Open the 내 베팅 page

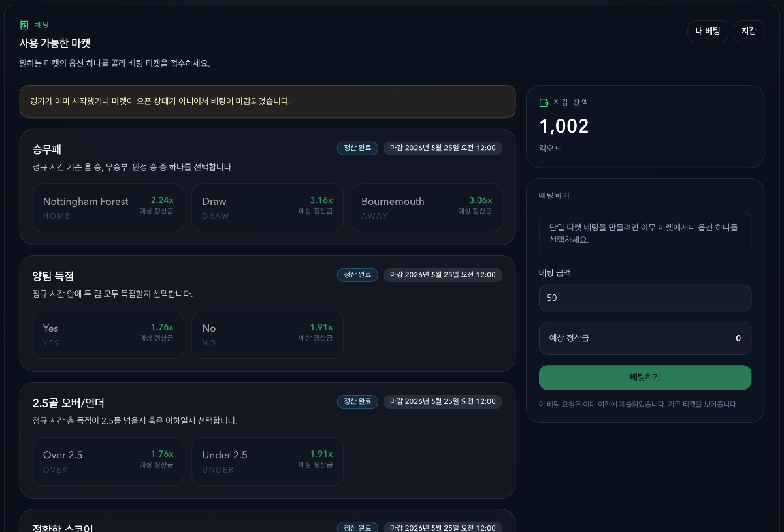(708, 31)
